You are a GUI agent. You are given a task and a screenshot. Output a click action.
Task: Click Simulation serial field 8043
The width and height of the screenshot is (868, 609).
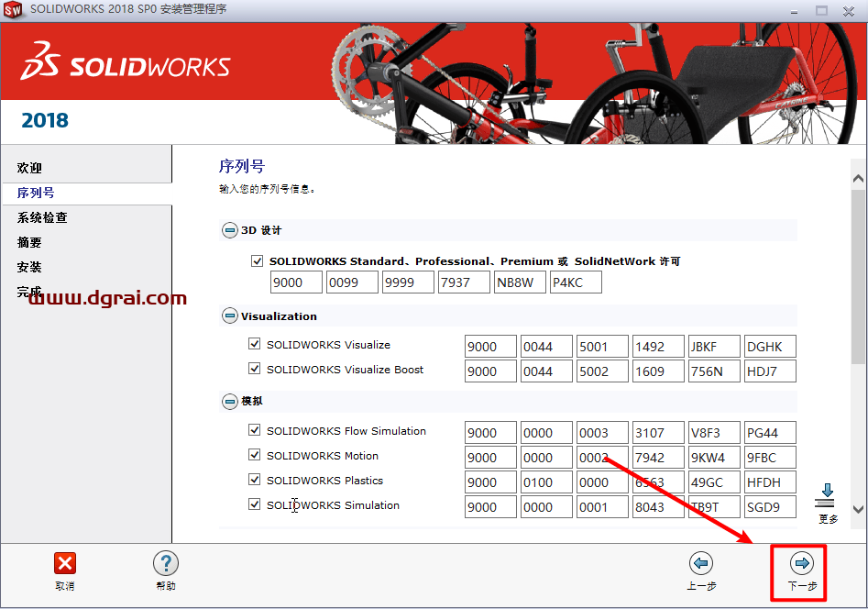click(658, 507)
